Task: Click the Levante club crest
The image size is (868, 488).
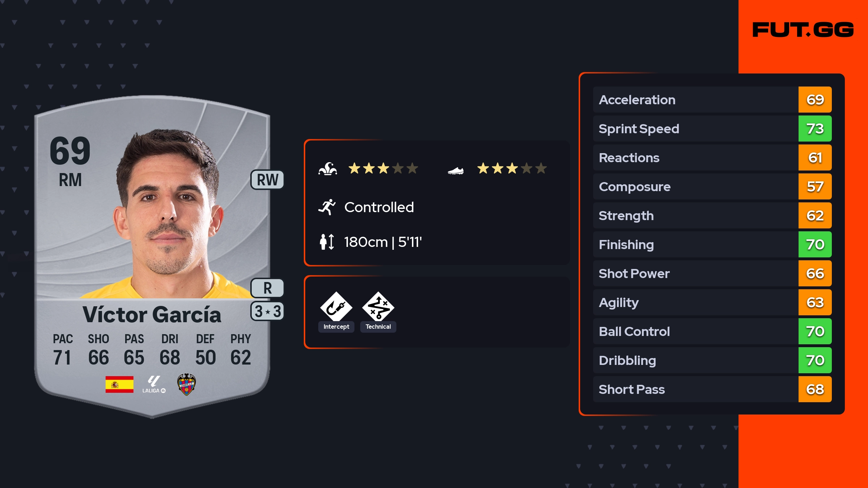Action: pos(186,384)
